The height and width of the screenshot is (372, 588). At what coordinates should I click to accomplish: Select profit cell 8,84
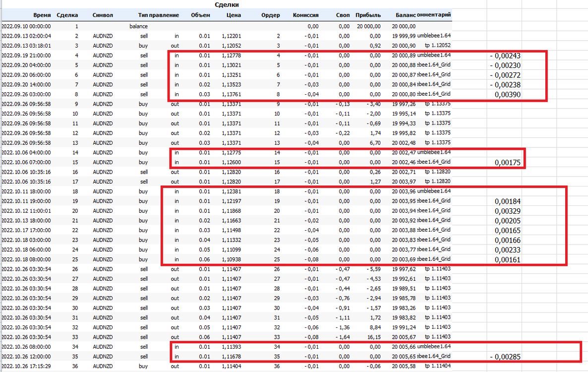click(x=375, y=327)
